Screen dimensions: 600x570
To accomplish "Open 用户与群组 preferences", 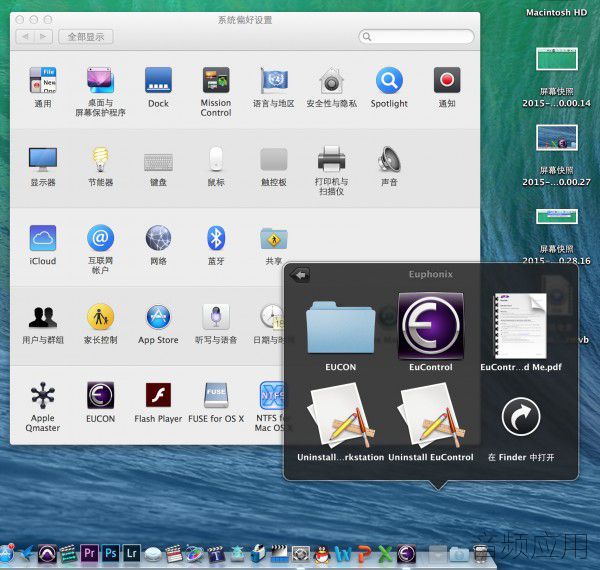I will pyautogui.click(x=43, y=318).
